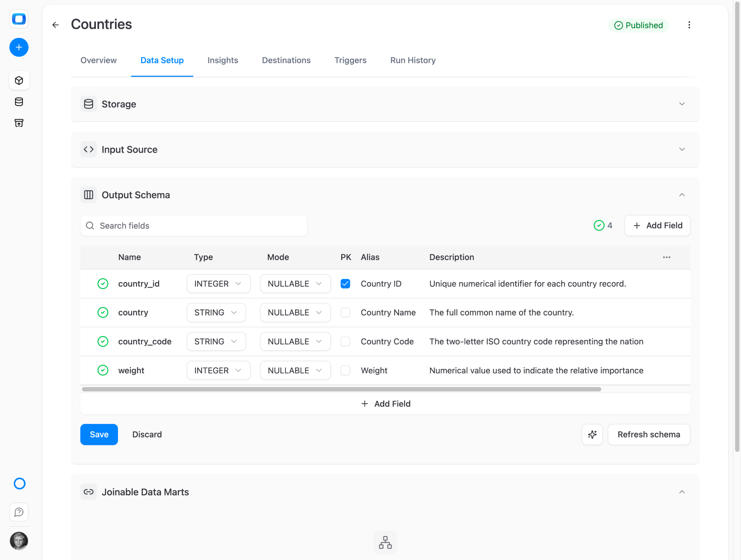Check the PK checkbox for country
741x560 pixels.
[346, 313]
